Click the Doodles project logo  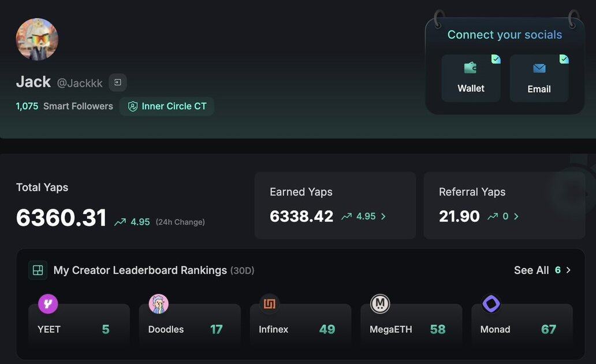tap(159, 303)
